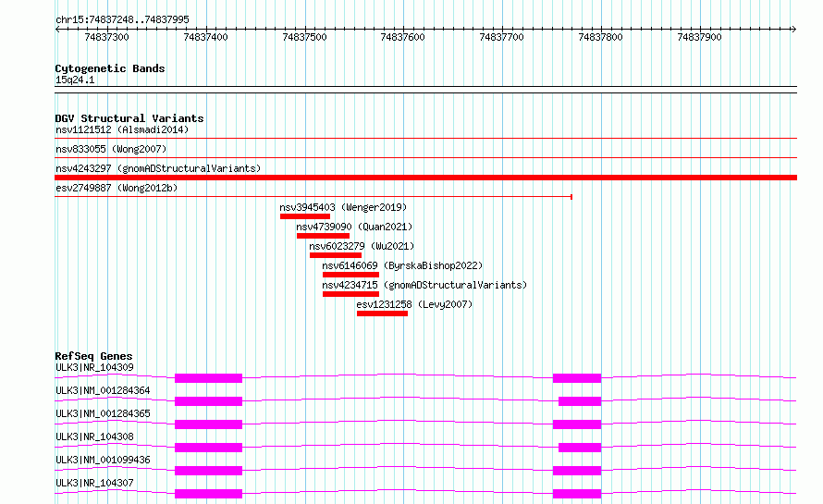
Task: Select right exon of ULK3|NM_001284365
Action: 577,424
